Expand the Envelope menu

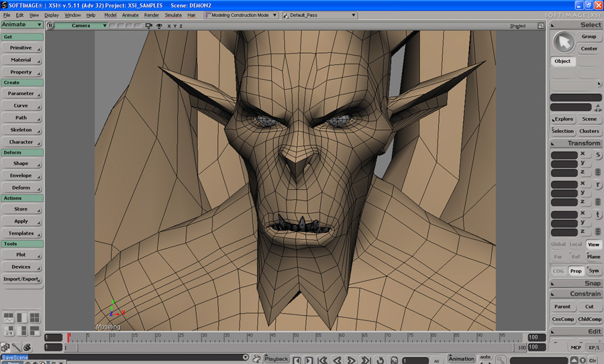click(21, 176)
